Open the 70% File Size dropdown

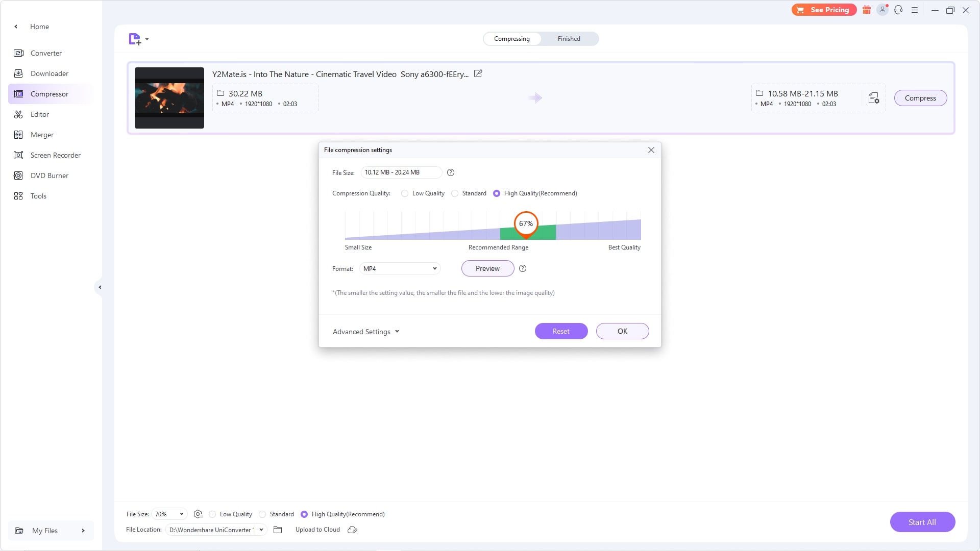pyautogui.click(x=169, y=514)
